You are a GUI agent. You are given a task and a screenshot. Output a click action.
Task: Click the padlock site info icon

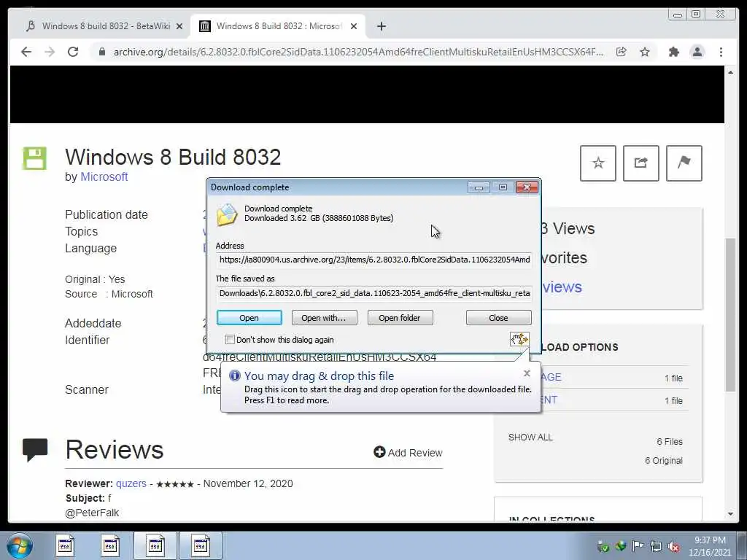click(101, 52)
